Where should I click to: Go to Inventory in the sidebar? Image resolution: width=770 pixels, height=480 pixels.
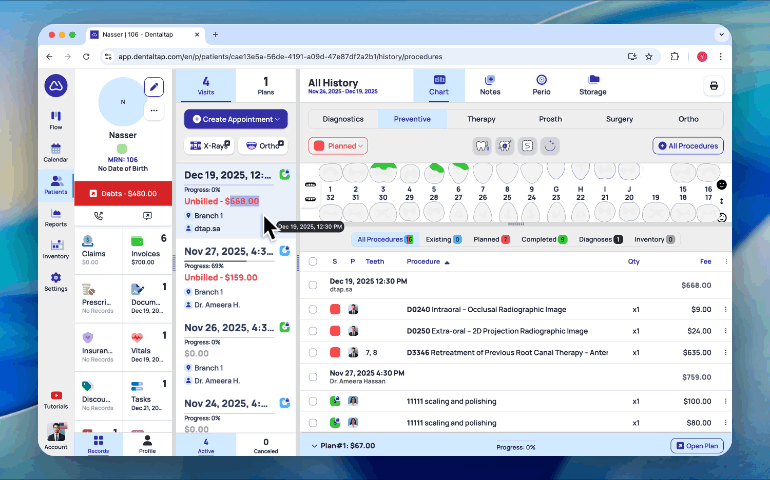pyautogui.click(x=55, y=248)
